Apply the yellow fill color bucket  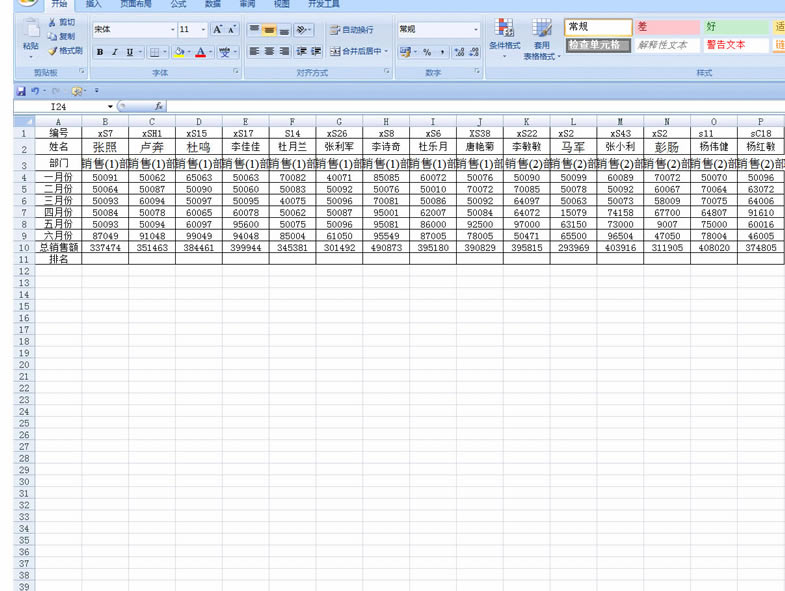[x=179, y=52]
